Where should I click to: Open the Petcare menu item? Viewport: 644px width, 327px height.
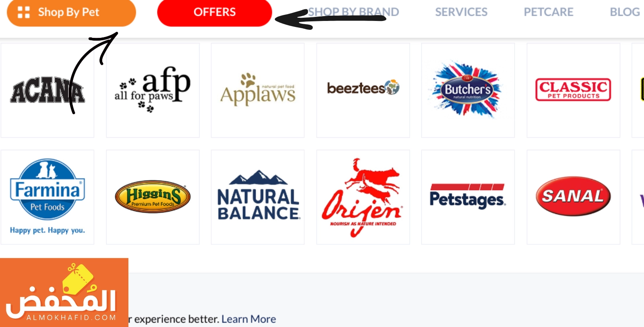click(x=549, y=12)
